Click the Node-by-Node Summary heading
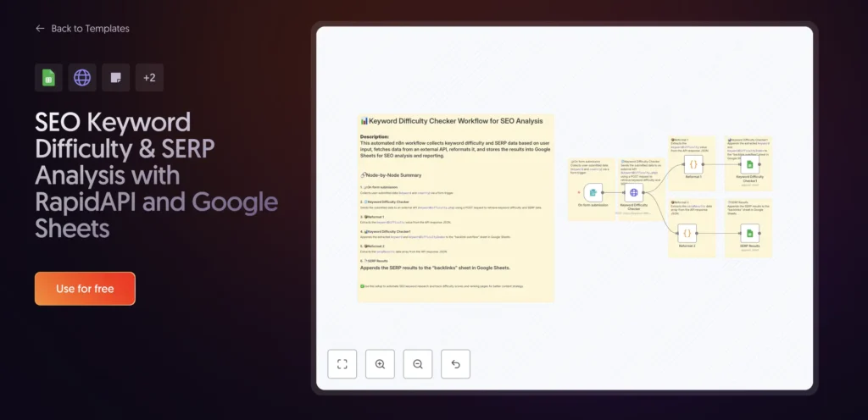Image resolution: width=868 pixels, height=420 pixels. pyautogui.click(x=391, y=175)
